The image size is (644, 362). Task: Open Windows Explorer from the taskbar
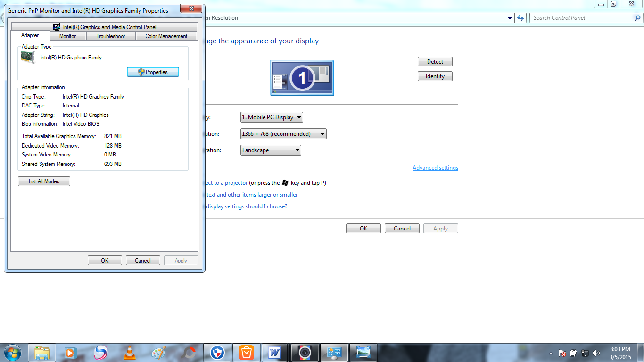[42, 353]
